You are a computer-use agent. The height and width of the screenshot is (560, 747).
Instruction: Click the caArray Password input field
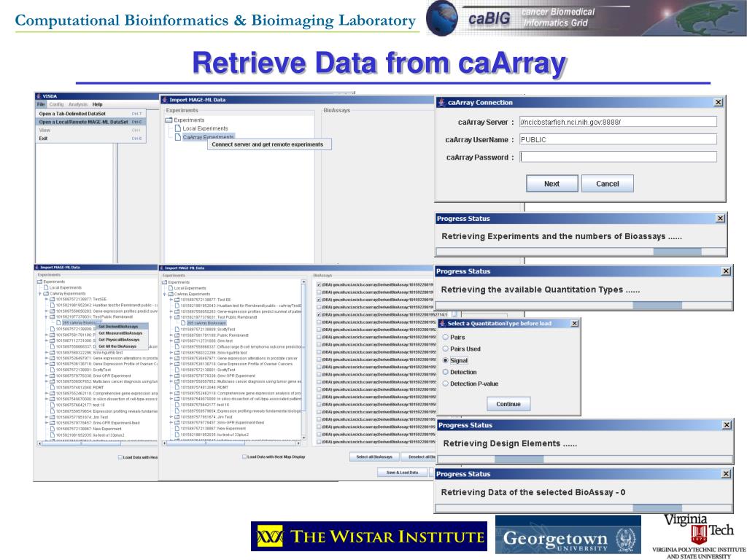(618, 157)
